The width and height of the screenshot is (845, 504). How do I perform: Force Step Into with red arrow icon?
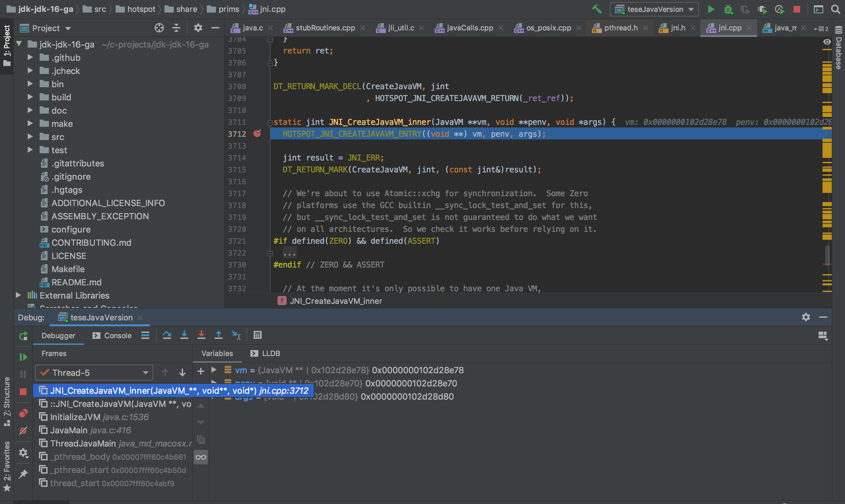pyautogui.click(x=202, y=335)
